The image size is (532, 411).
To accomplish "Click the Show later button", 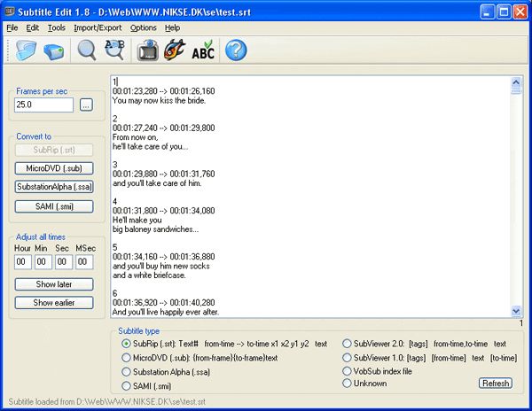I will click(54, 284).
